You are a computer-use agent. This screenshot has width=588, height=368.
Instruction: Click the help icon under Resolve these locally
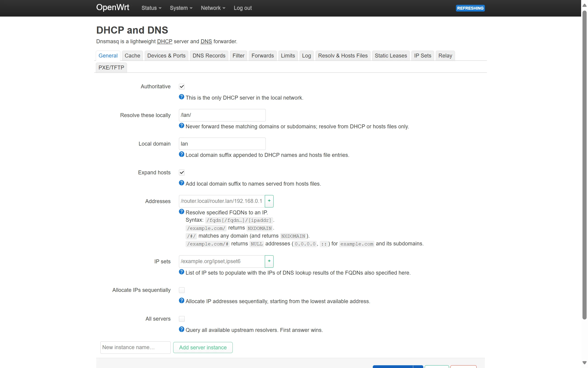coord(181,126)
